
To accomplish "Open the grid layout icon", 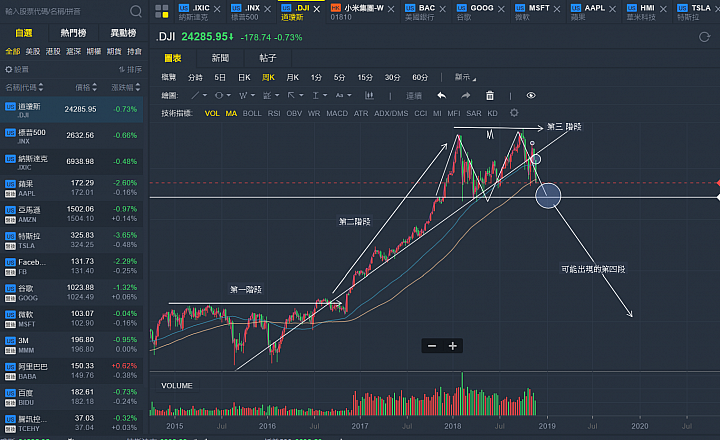I will (162, 11).
